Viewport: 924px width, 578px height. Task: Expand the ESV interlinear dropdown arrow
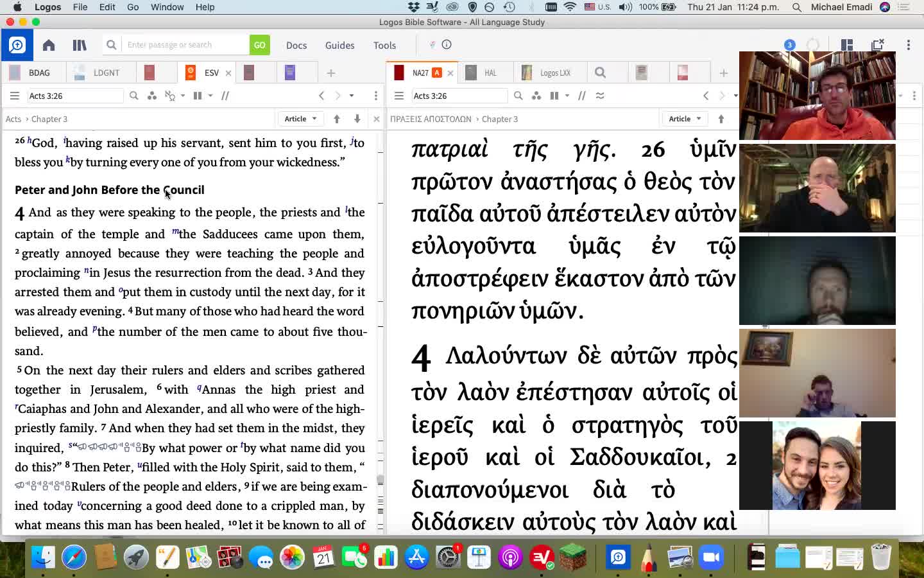point(183,96)
